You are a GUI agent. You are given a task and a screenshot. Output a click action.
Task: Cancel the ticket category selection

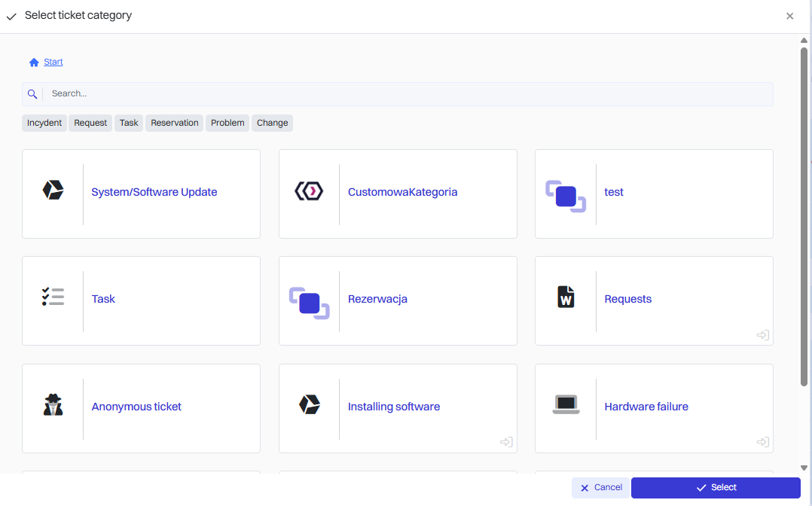[600, 488]
